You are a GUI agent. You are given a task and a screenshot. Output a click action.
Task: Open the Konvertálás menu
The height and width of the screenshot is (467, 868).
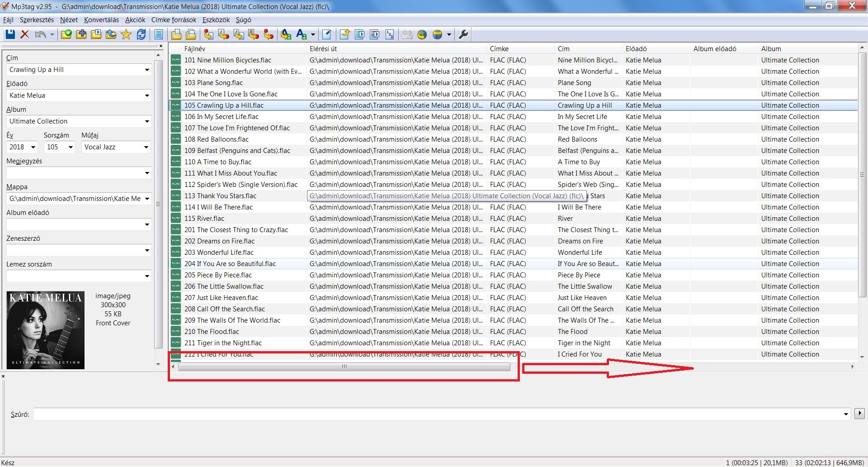coord(101,20)
